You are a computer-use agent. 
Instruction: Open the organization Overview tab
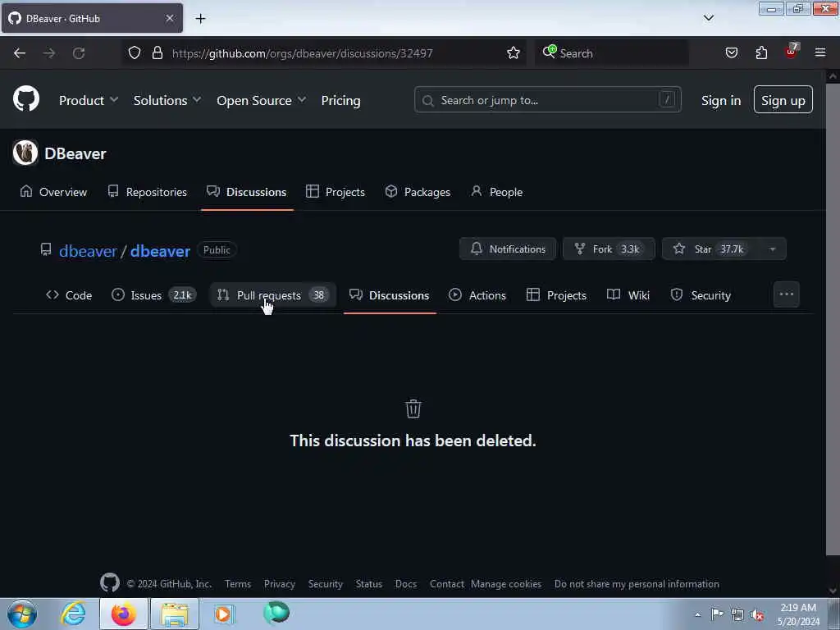coord(53,192)
